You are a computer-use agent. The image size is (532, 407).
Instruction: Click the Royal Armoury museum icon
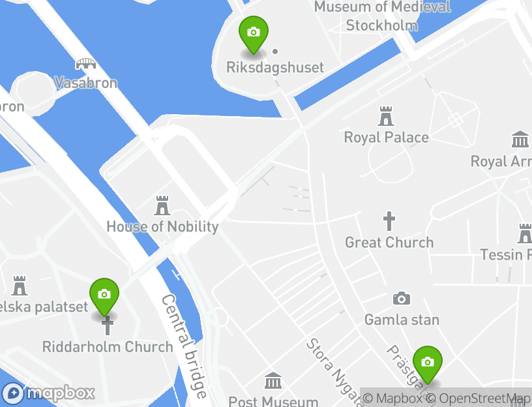pyautogui.click(x=520, y=139)
